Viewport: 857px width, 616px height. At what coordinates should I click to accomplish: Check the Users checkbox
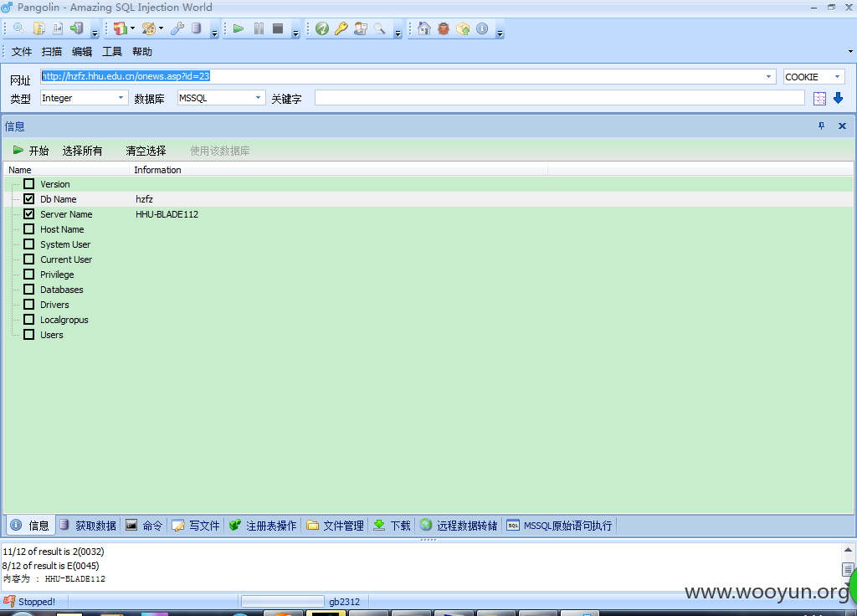point(29,334)
